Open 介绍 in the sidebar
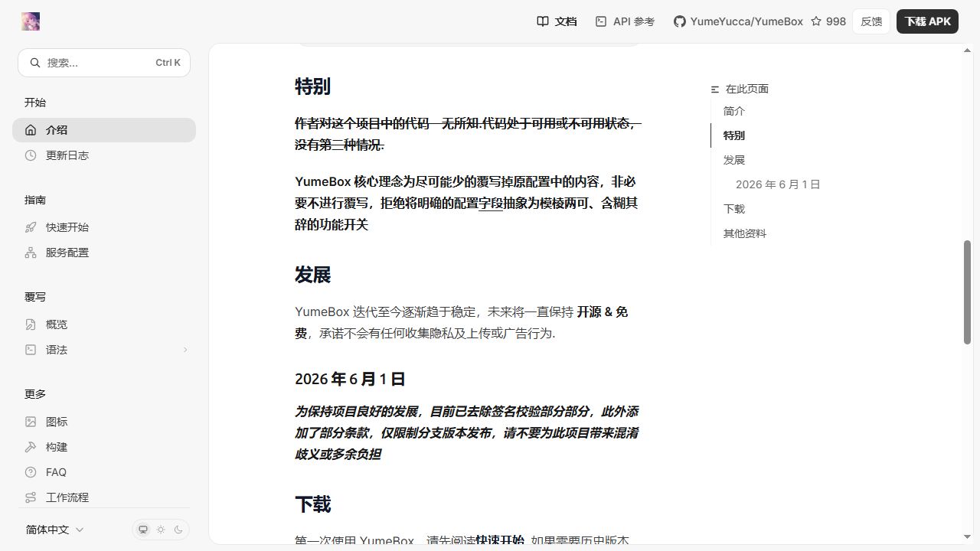 (104, 130)
